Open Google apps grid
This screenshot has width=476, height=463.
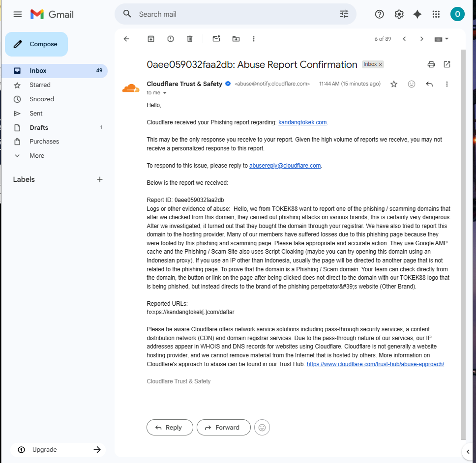pos(436,14)
